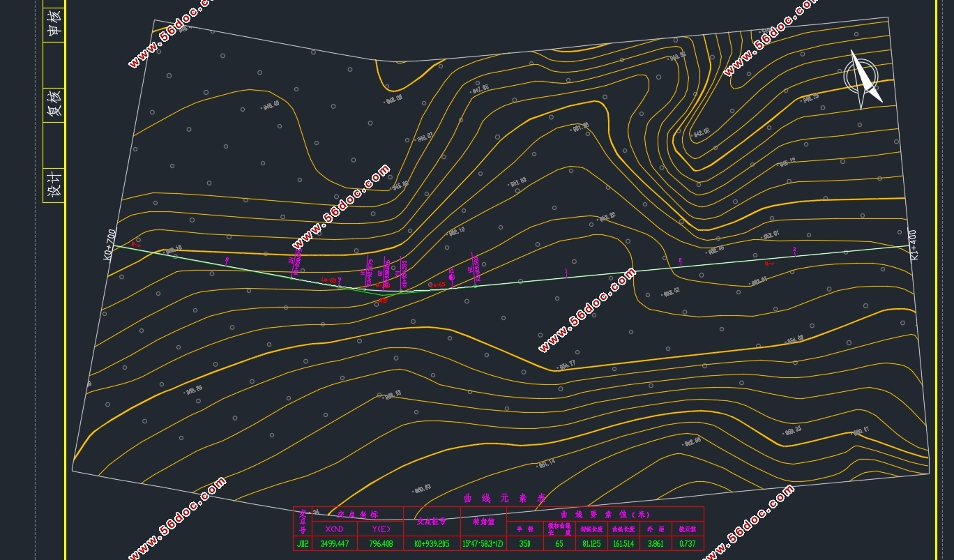Screen dimensions: 954x560
Task: Click the 交点坐标 table header
Action: (357, 514)
